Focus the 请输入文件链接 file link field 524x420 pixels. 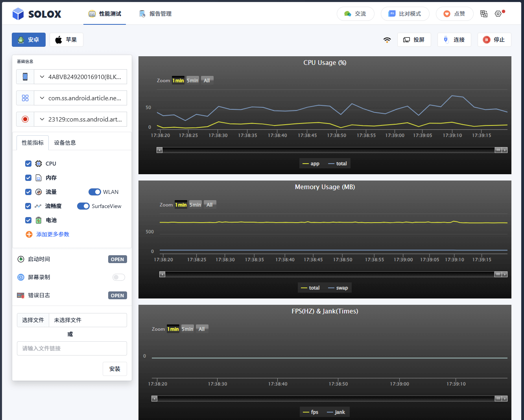72,348
